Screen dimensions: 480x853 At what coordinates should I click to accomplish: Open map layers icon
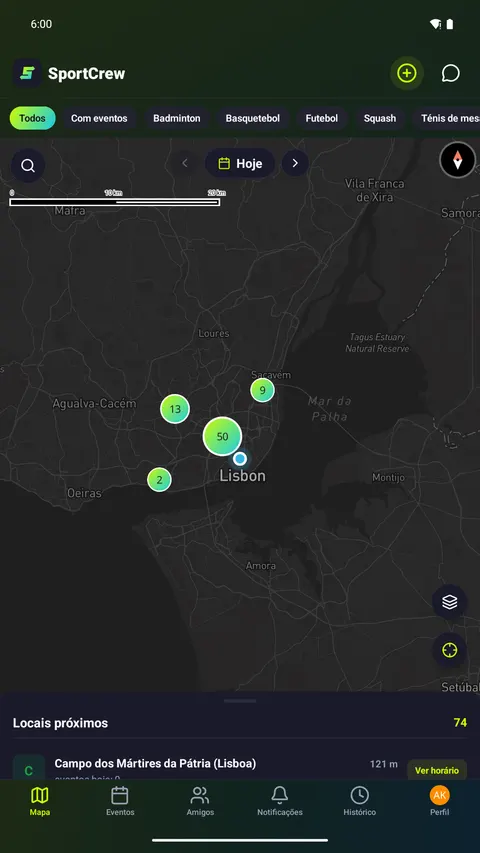pos(450,602)
